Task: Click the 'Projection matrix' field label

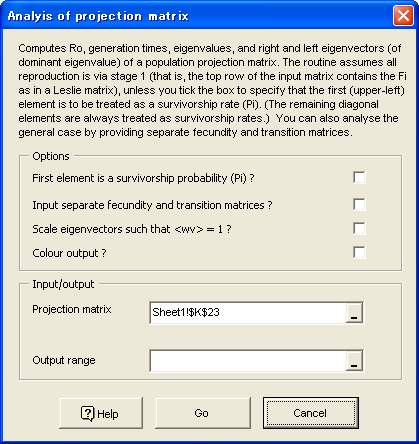Action: pos(72,309)
